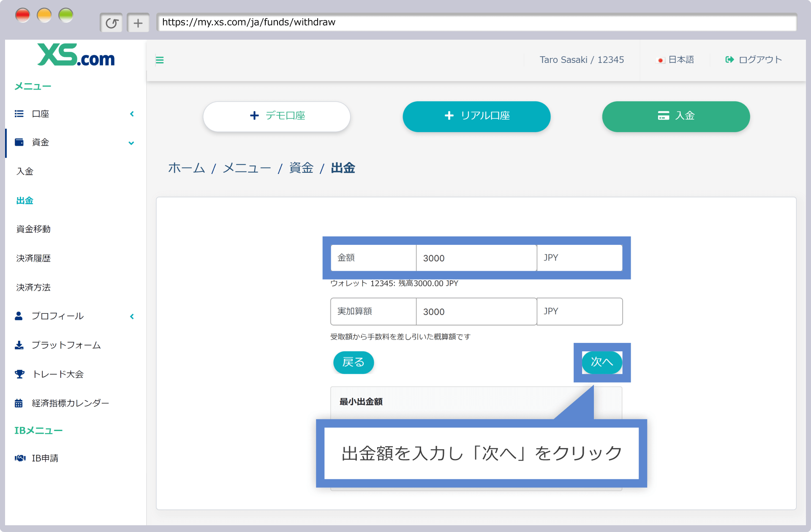811x532 pixels.
Task: Focus the 実加算額 amount field
Action: 476,312
